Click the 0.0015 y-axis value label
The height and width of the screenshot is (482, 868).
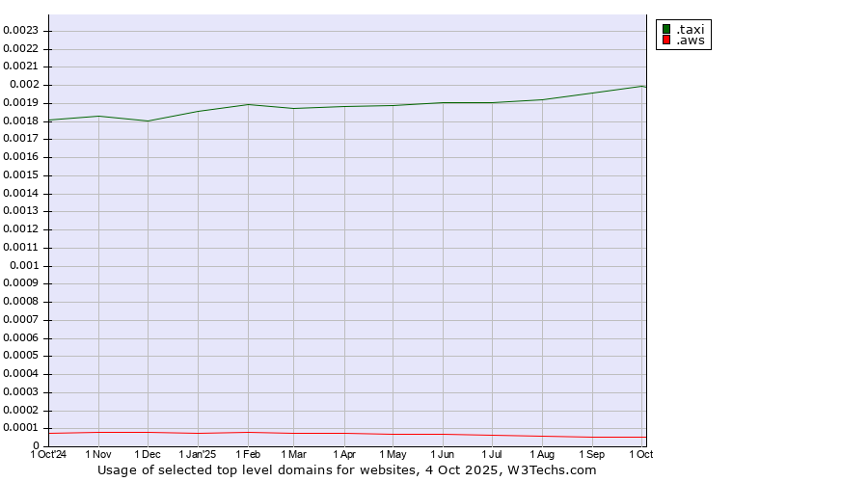[19, 174]
